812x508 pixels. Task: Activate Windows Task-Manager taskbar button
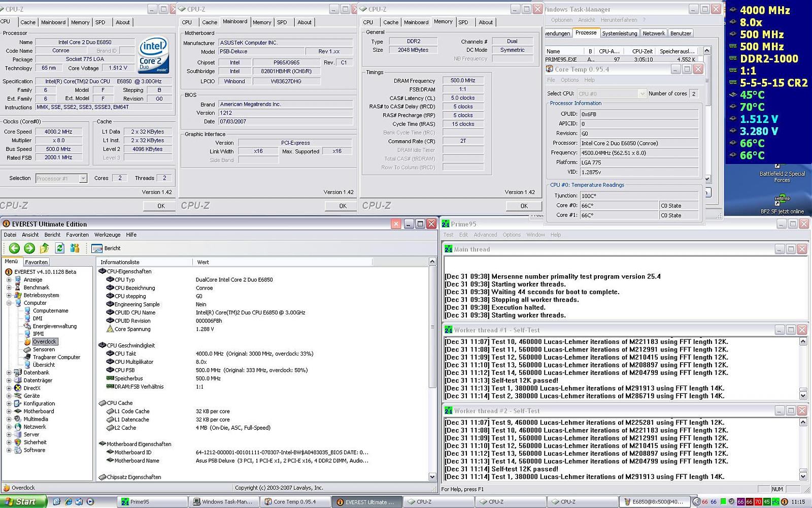[223, 502]
